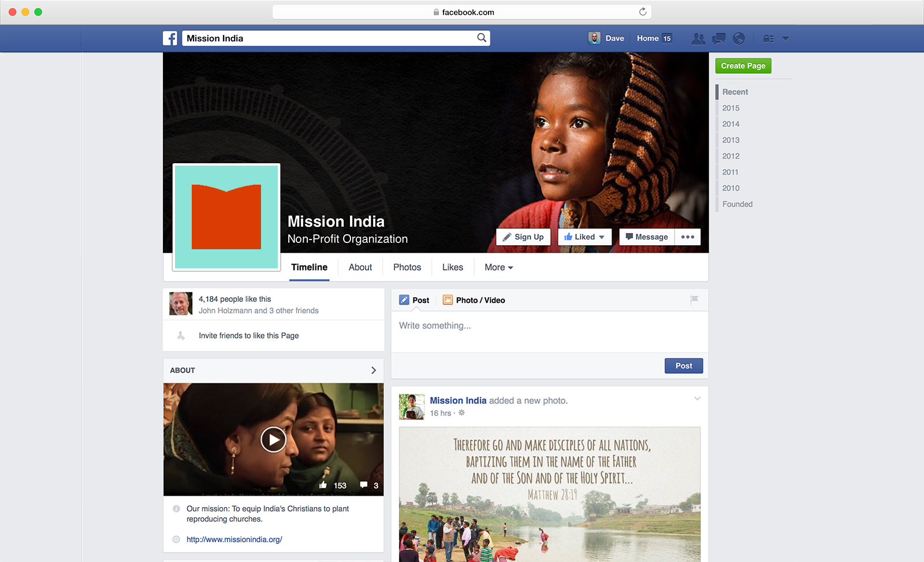Click the video comment count icon
The image size is (924, 562).
click(364, 485)
